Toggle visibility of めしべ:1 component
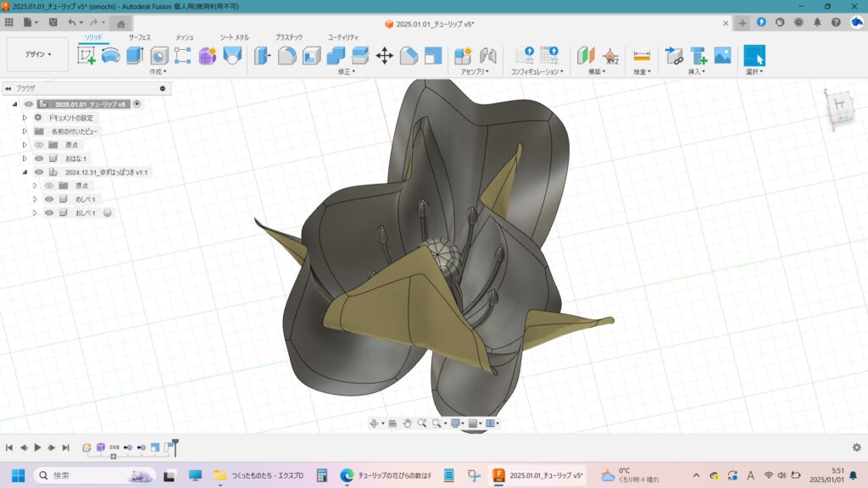 [49, 199]
